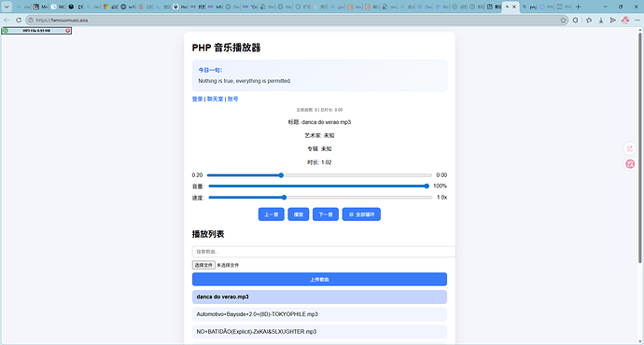Switch to the tab right of 'png'
The image size is (644, 345).
point(546,7)
